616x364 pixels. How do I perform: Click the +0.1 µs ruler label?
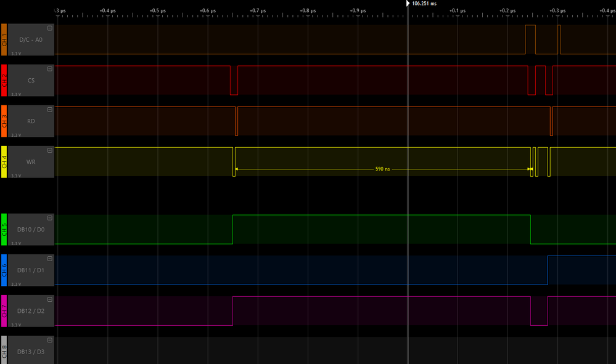(458, 10)
